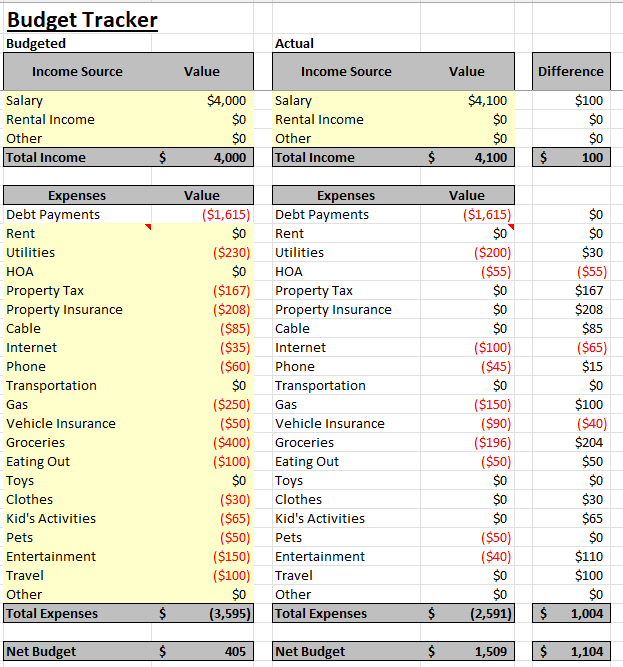Click budgeted Transportation label
The width and height of the screenshot is (623, 667).
click(x=51, y=385)
